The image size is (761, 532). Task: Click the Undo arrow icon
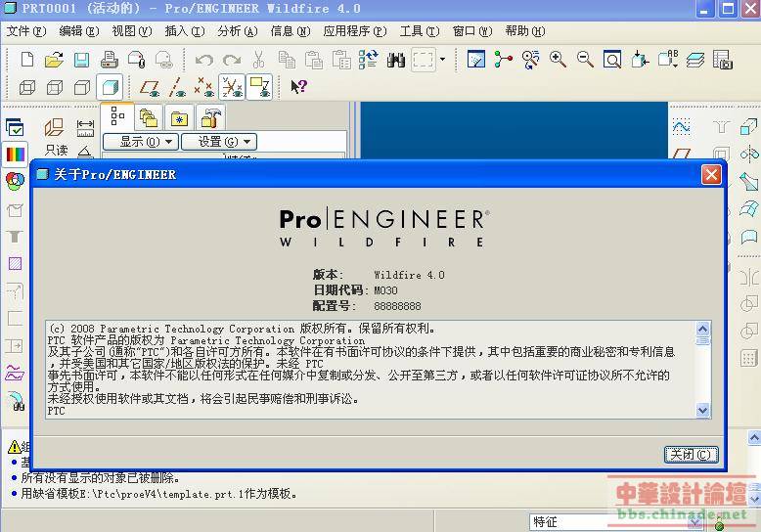click(203, 60)
